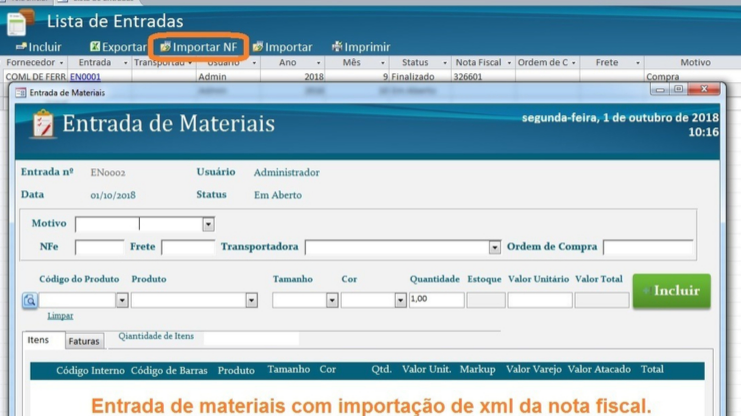The image size is (741, 416).
Task: Click the Importar toolbar icon
Action: click(x=258, y=47)
